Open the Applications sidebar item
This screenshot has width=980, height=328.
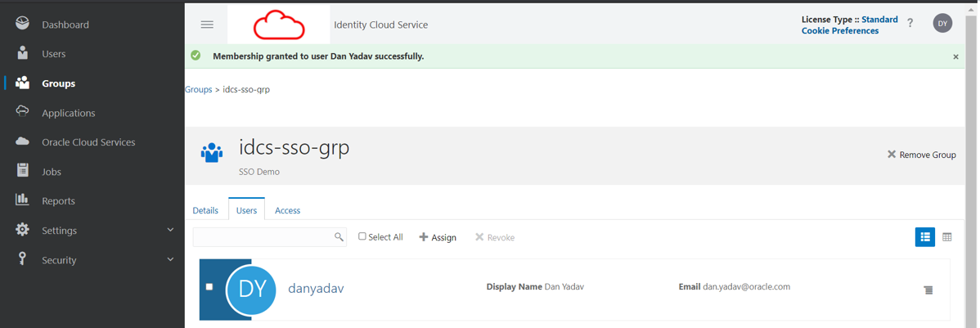[x=69, y=113]
